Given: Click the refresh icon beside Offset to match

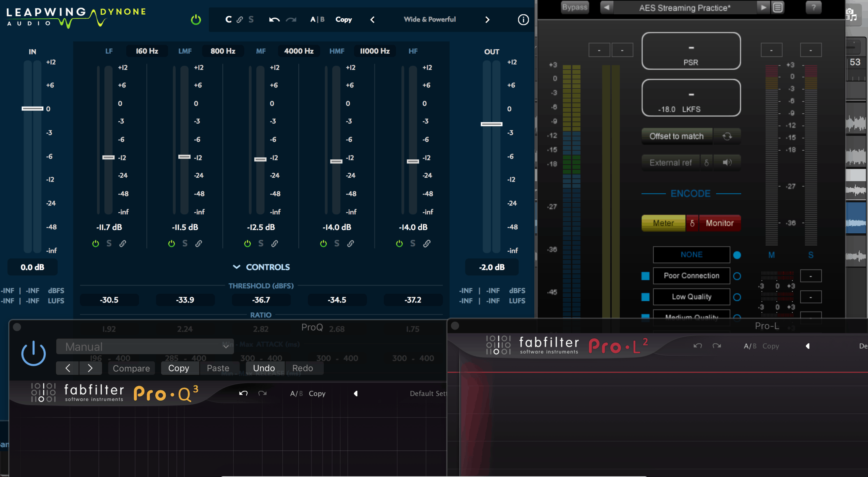Looking at the screenshot, I should coord(727,136).
